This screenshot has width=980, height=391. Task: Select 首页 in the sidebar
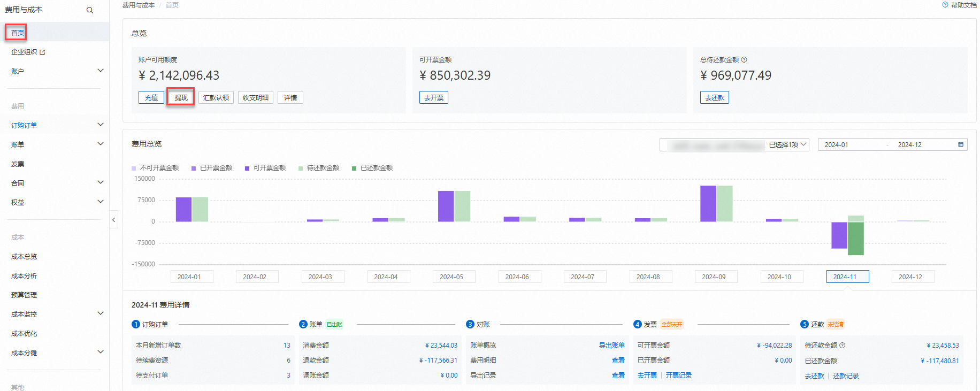coord(18,33)
